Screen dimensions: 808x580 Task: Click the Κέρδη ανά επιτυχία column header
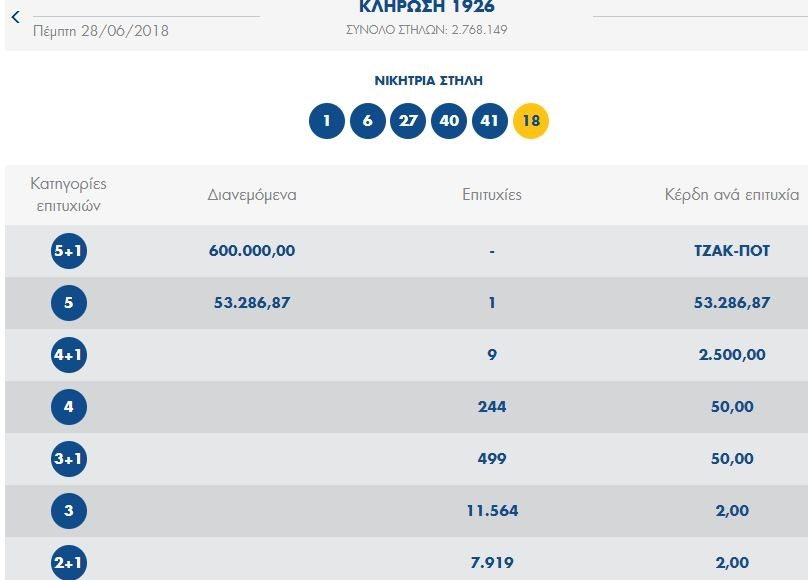[x=731, y=195]
